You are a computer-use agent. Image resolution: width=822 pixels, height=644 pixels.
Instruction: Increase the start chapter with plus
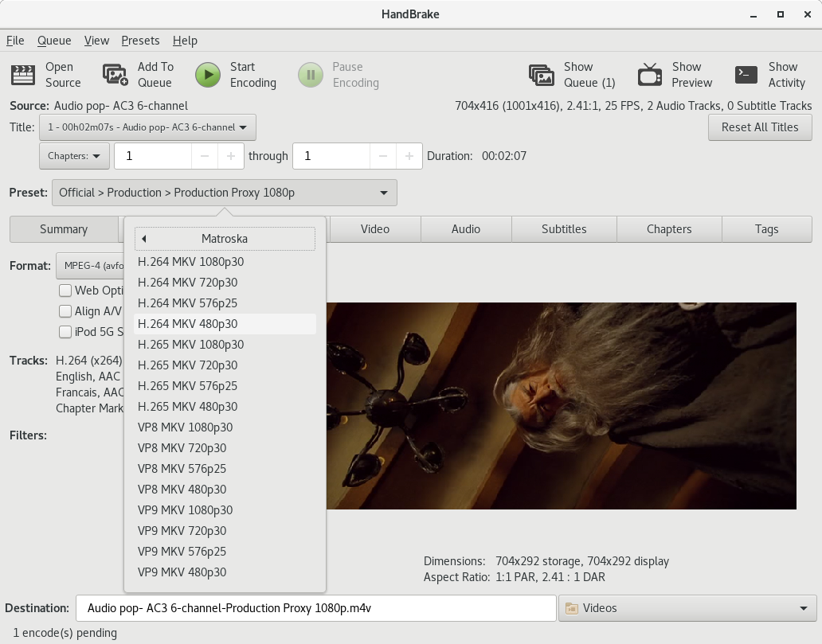click(231, 156)
